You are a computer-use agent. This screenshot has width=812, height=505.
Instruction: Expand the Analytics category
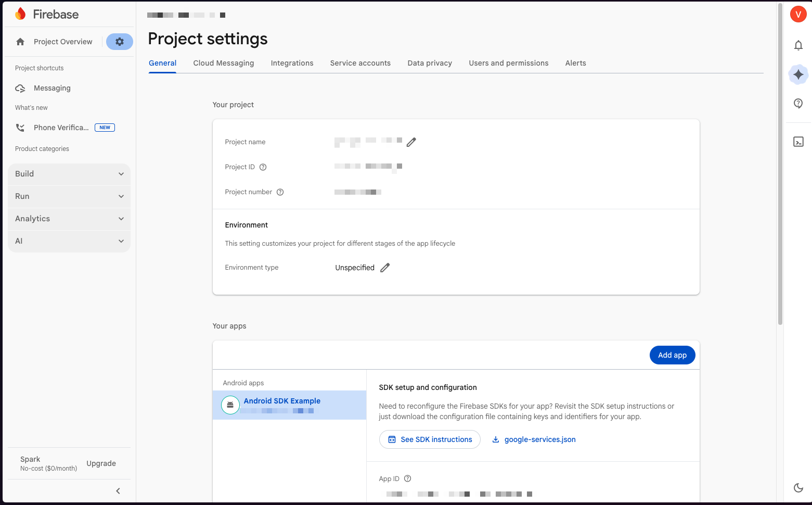click(69, 219)
